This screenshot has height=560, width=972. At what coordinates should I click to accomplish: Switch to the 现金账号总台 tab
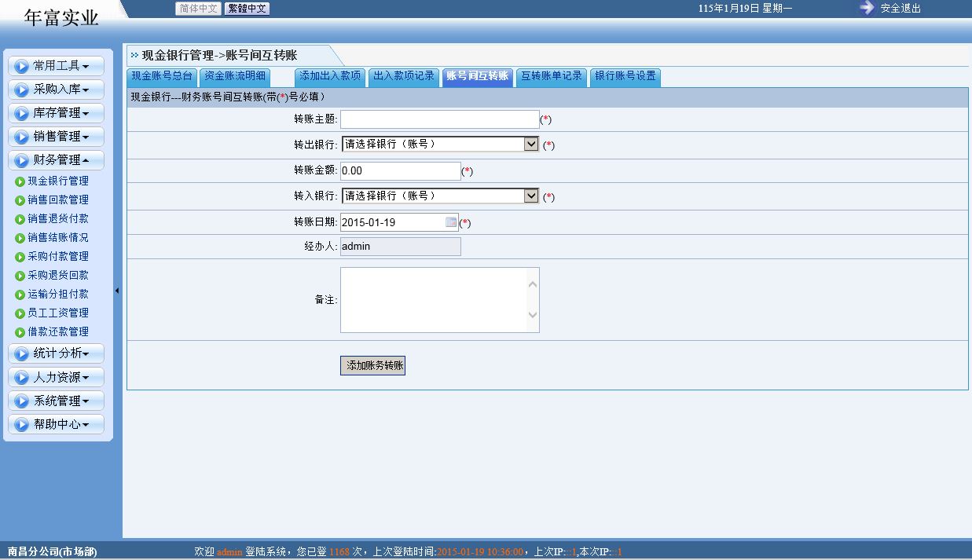[161, 77]
